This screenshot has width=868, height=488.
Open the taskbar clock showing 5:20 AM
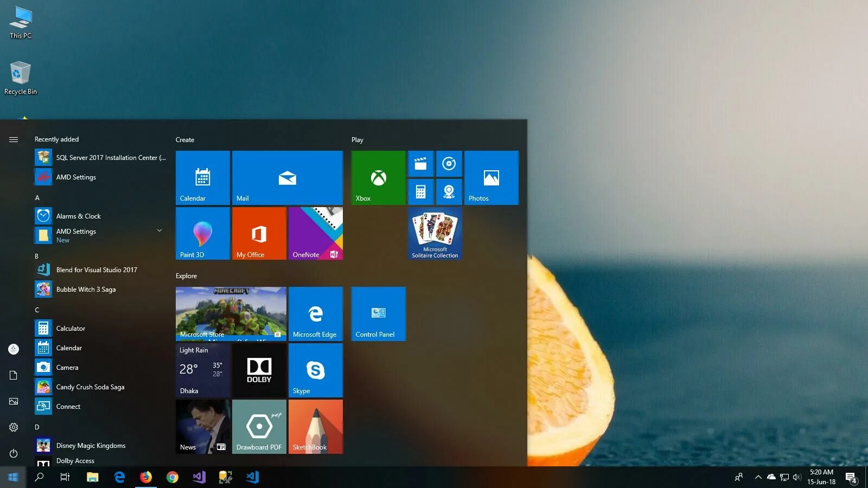pyautogui.click(x=821, y=477)
